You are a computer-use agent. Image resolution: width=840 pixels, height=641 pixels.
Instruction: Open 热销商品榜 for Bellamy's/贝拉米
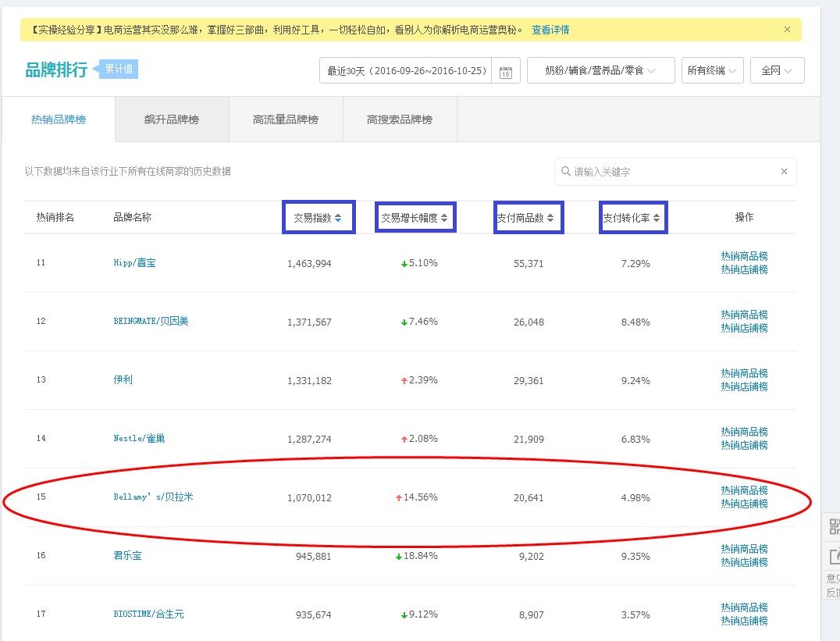(x=744, y=490)
